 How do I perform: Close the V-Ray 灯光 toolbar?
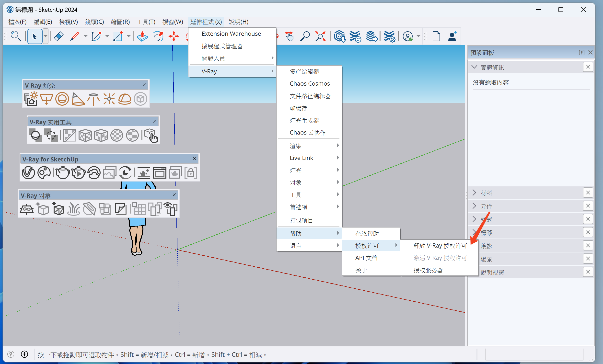(x=144, y=85)
